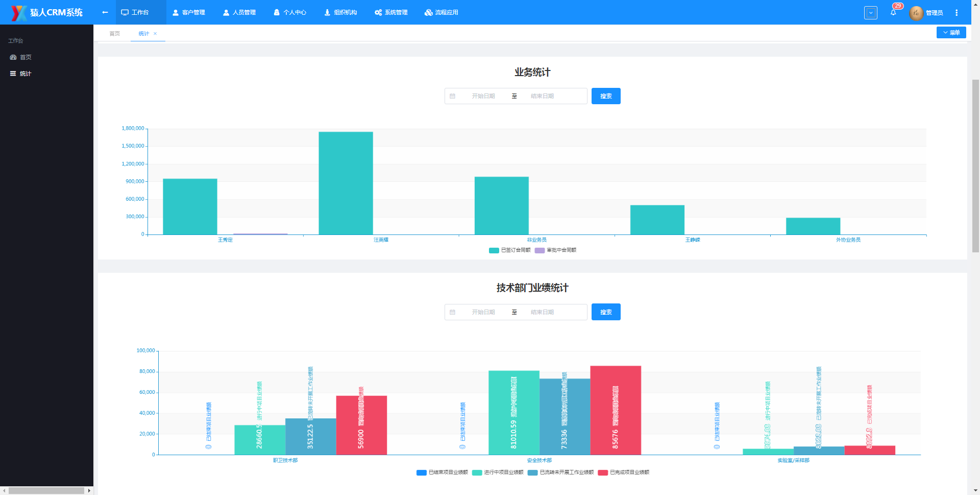This screenshot has height=495, width=980.
Task: Click the 外协业务员 axis label
Action: pyautogui.click(x=848, y=240)
